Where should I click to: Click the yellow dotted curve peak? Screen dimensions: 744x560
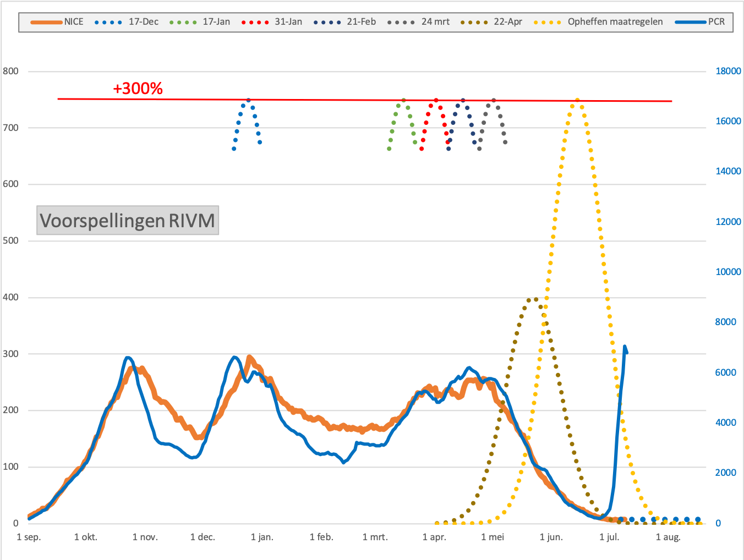pyautogui.click(x=577, y=101)
